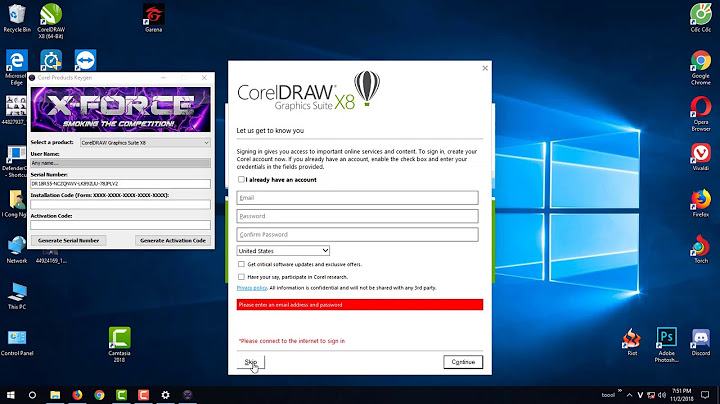Click Generate Serial Number button
Screen dimensions: 720x404
coord(68,240)
